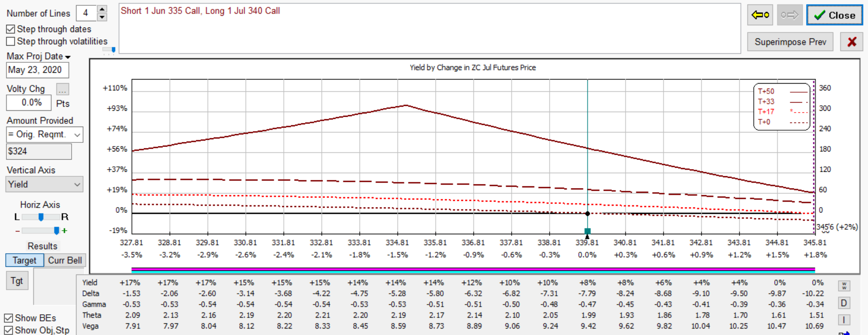This screenshot has height=335, width=868.
Task: Click the Gamma row label in table
Action: coord(94,304)
